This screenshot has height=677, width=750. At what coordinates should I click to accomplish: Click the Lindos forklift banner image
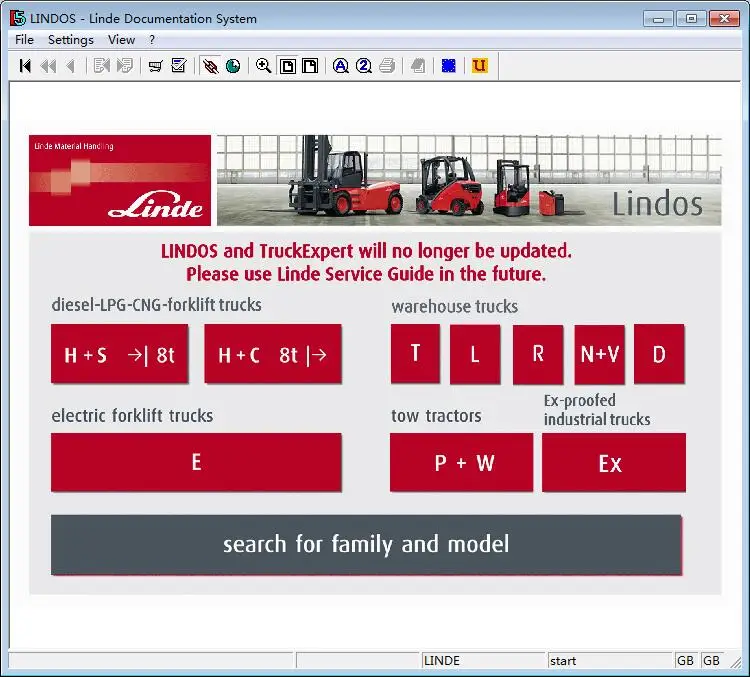[x=469, y=180]
